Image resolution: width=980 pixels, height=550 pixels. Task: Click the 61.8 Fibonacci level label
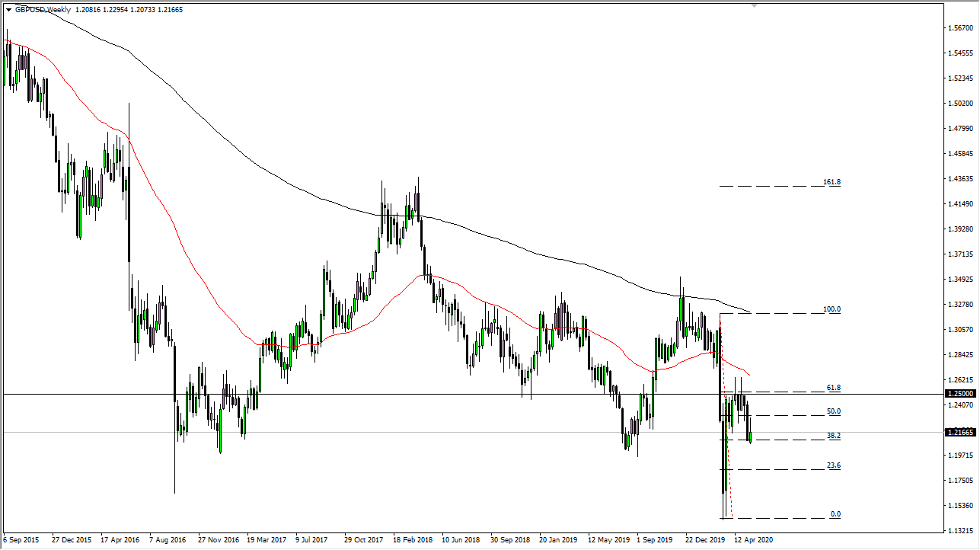[832, 387]
